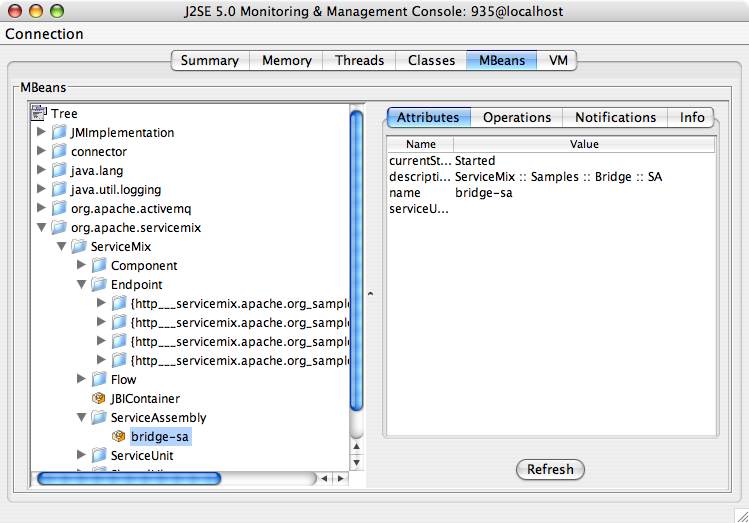Image resolution: width=749 pixels, height=523 pixels.
Task: Click the tree scroll up arrow
Action: point(356,446)
